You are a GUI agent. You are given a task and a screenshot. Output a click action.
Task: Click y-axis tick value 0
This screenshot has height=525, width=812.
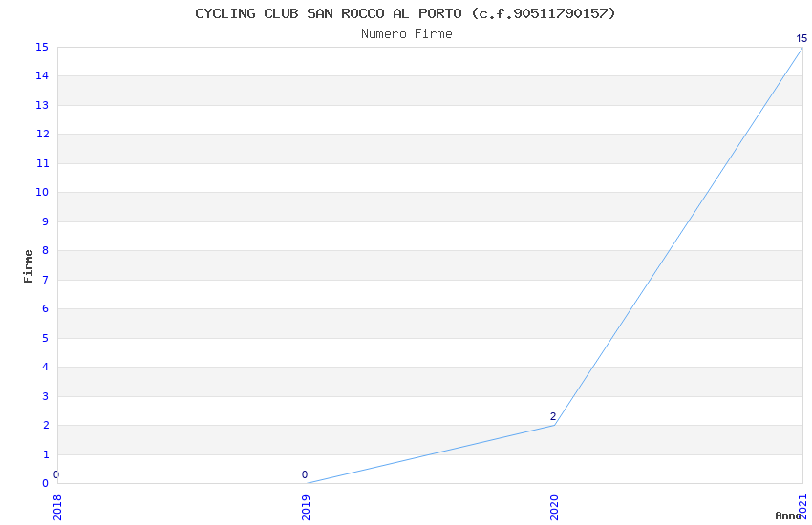point(46,483)
